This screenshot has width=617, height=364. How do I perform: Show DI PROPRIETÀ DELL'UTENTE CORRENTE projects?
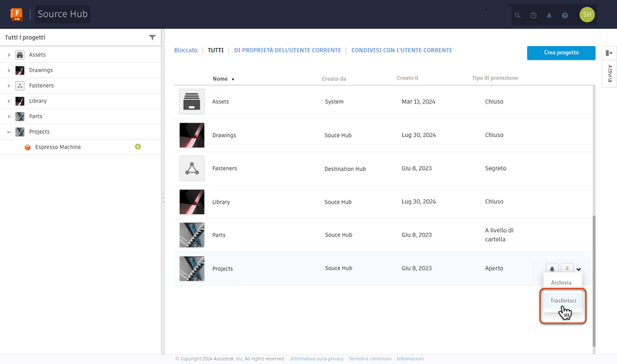[287, 50]
